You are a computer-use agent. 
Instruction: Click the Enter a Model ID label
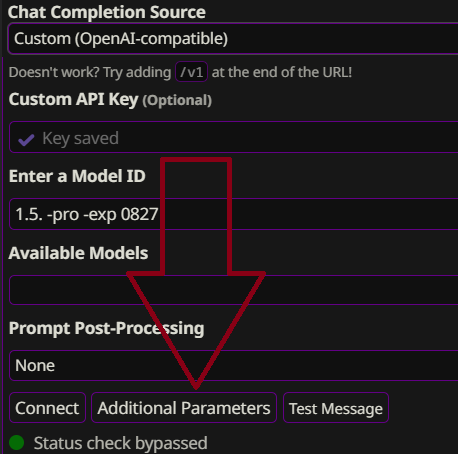click(x=77, y=176)
